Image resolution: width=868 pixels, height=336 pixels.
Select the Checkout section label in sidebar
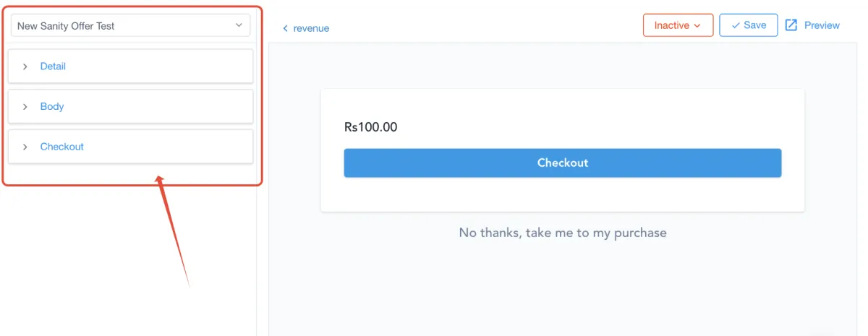click(x=62, y=147)
